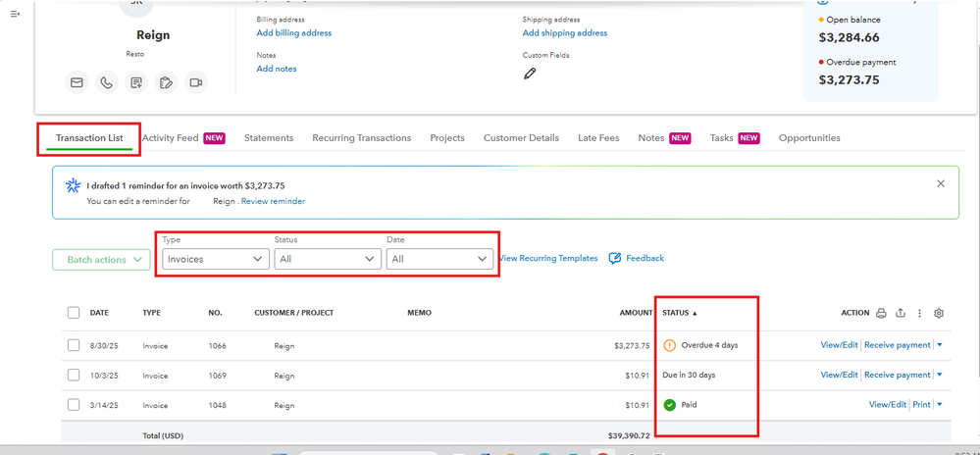Switch to the Statements tab
The height and width of the screenshot is (455, 980).
269,138
